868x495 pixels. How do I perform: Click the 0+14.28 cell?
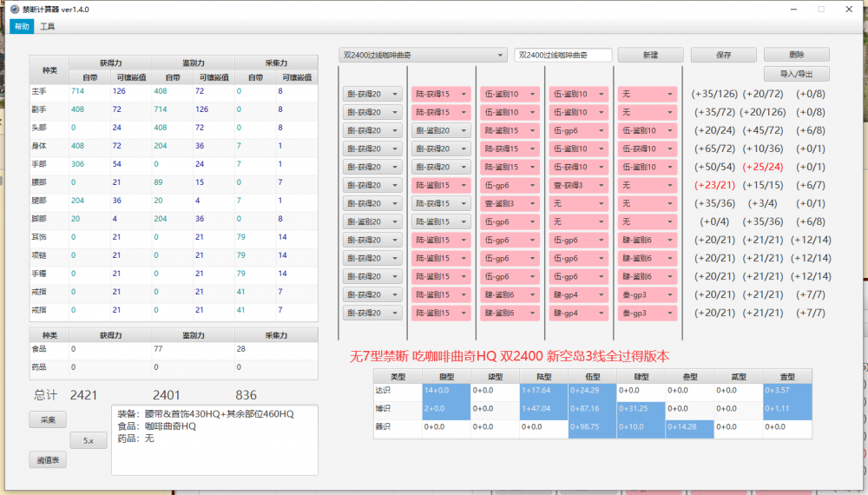pos(690,427)
